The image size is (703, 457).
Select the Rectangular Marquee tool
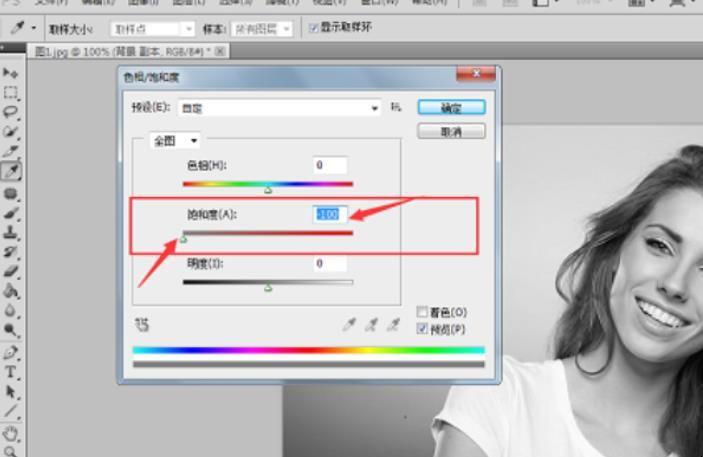(x=11, y=92)
